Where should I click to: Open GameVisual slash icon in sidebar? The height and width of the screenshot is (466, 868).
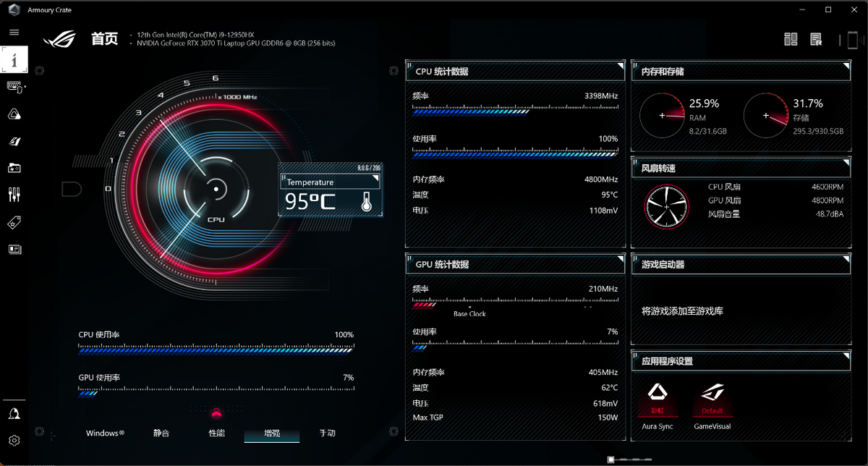click(x=14, y=141)
